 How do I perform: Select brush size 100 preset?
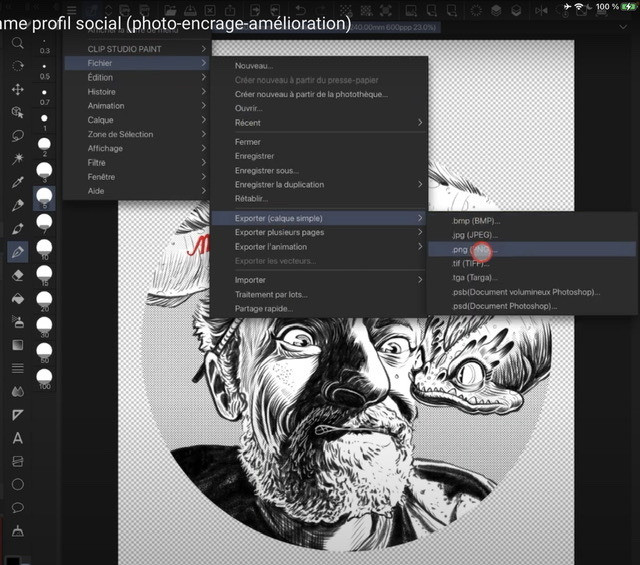click(44, 375)
